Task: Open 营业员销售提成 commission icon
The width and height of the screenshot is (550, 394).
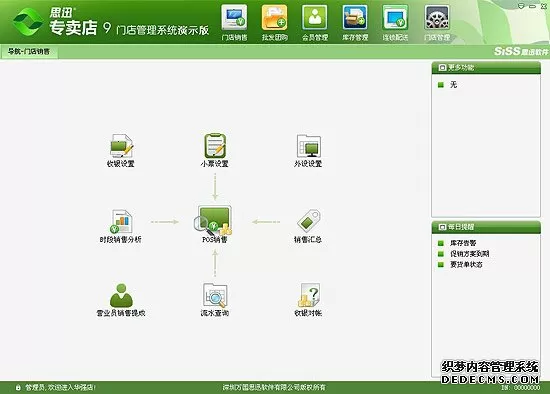Action: [x=121, y=300]
